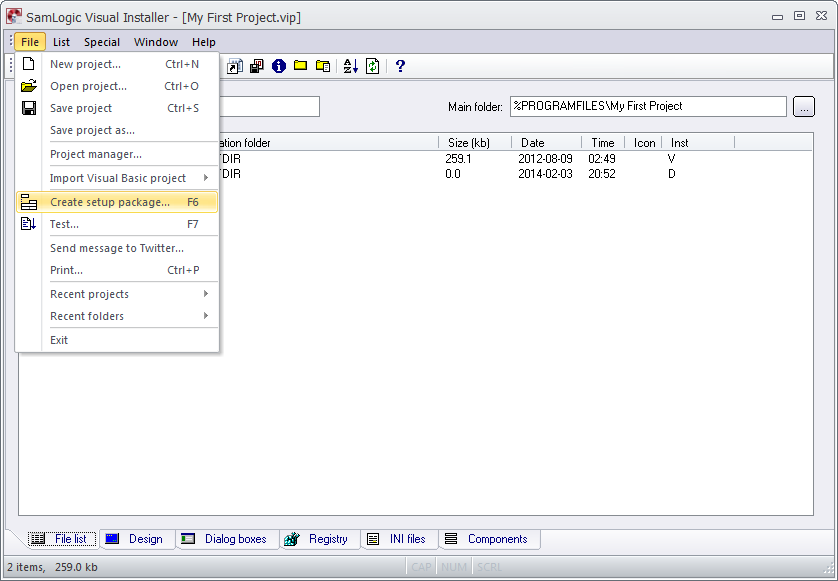Sort by Size (kb) column header
The height and width of the screenshot is (581, 838).
(475, 143)
